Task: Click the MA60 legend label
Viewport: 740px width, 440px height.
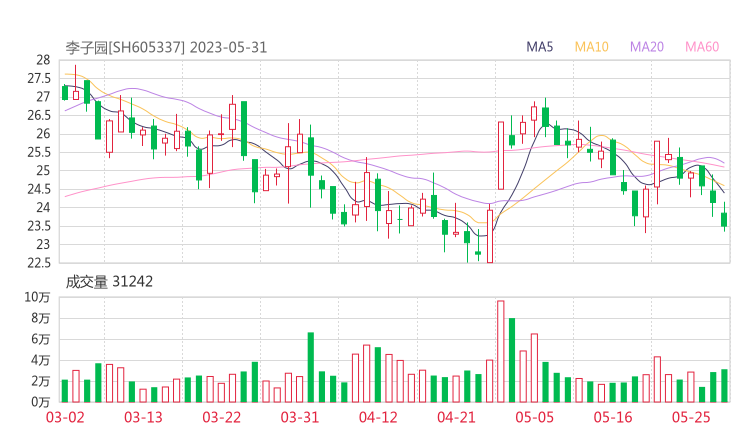Action: (x=702, y=47)
